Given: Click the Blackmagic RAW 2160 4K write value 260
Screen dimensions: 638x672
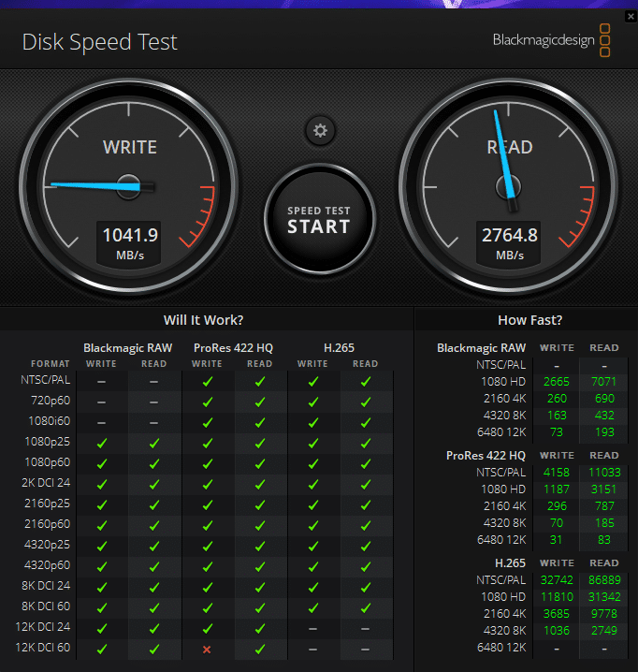Looking at the screenshot, I should pyautogui.click(x=557, y=399).
